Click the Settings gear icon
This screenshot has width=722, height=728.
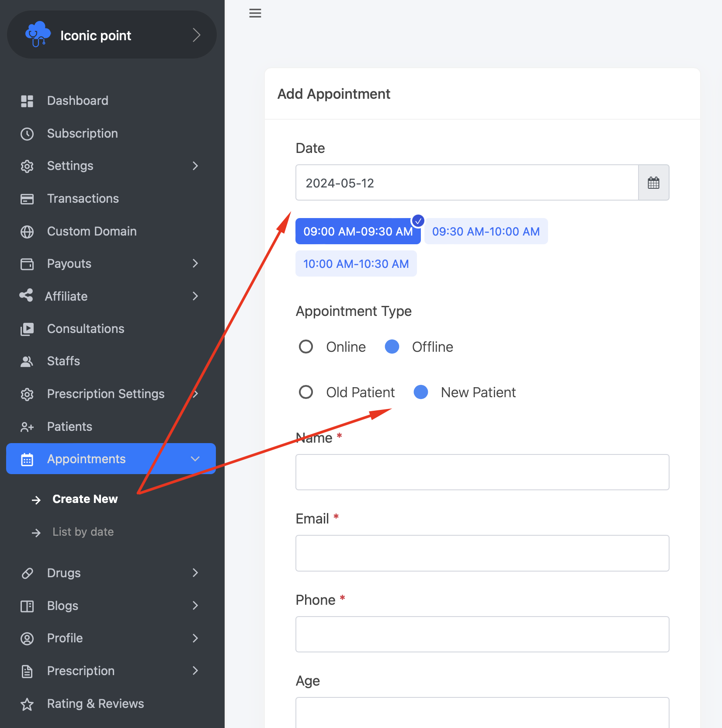27,166
